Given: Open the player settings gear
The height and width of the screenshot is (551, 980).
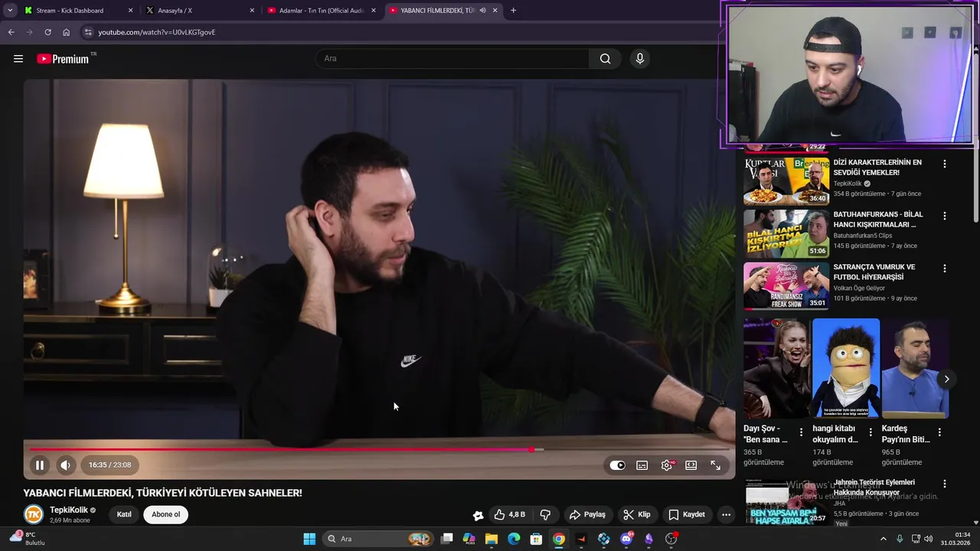Looking at the screenshot, I should [668, 465].
